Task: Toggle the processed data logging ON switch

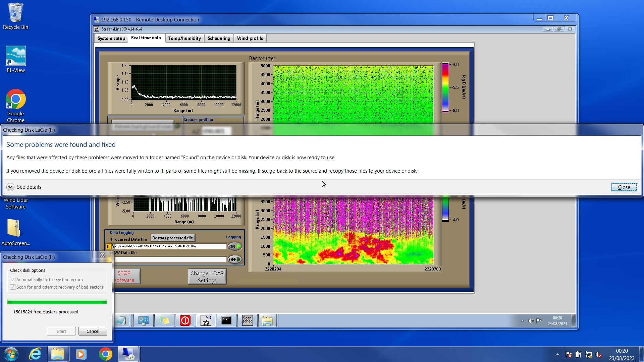Action: click(x=235, y=246)
